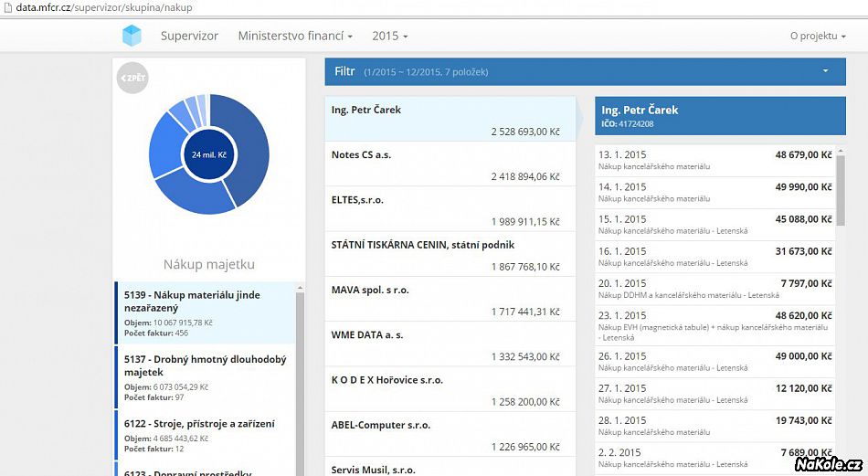Open invoice dated 20. 1. 2015
Screen dimensions: 868x476
click(x=715, y=289)
